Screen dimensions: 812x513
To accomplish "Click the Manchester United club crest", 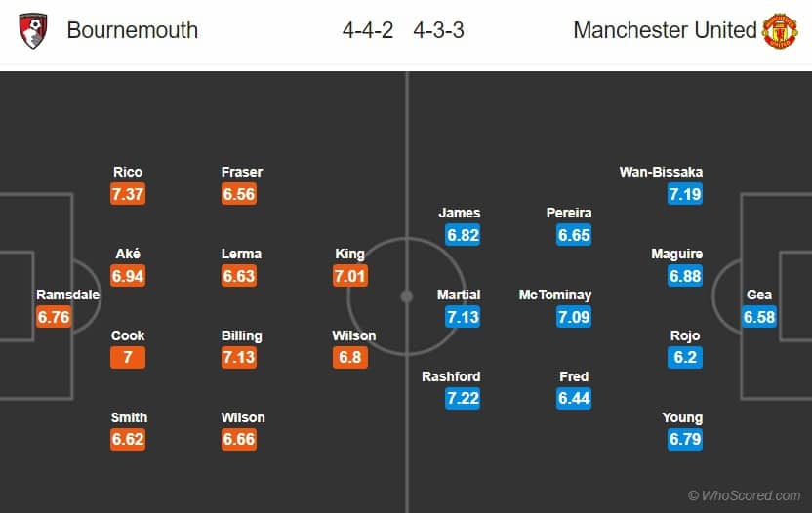I will tap(780, 31).
